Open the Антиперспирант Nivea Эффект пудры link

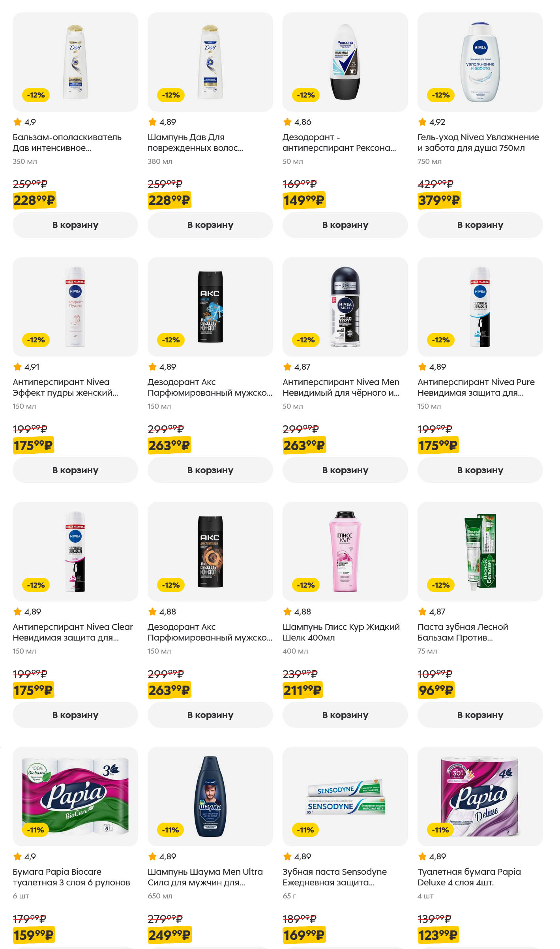tap(65, 387)
